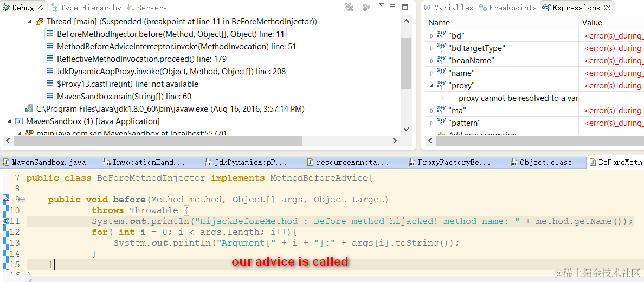This screenshot has width=644, height=282.
Task: Switch to MavenSandbox.java editor tab
Action: click(44, 162)
